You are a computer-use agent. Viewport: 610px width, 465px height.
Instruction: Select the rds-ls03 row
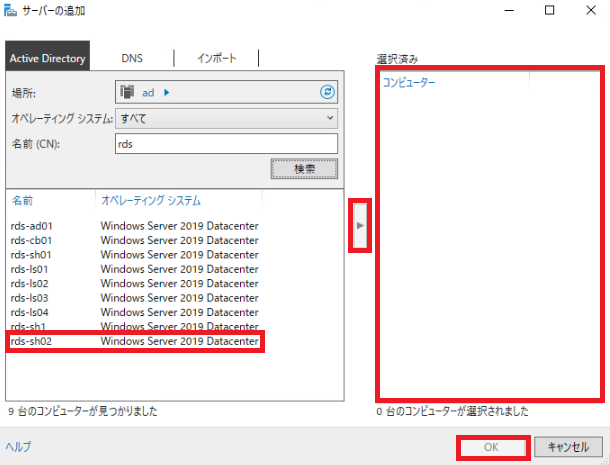click(135, 298)
